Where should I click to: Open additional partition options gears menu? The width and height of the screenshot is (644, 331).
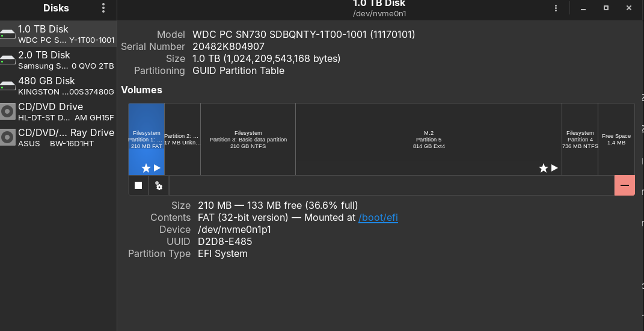tap(159, 185)
